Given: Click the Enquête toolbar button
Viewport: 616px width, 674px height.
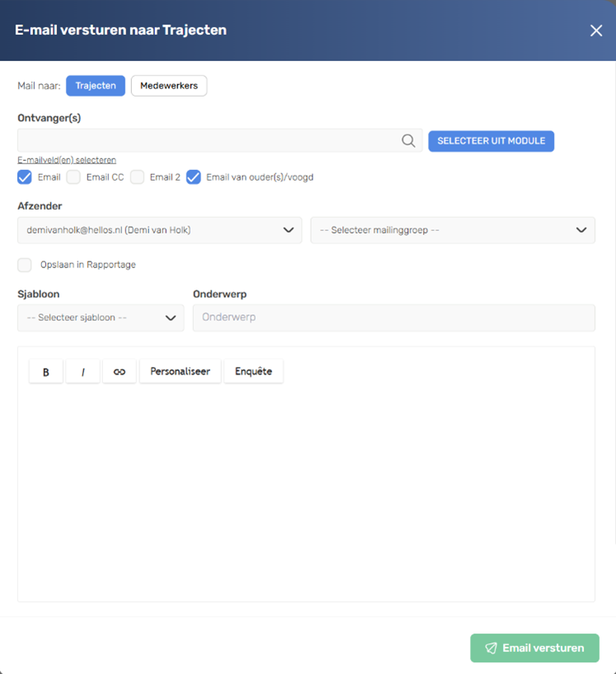Looking at the screenshot, I should pyautogui.click(x=253, y=371).
